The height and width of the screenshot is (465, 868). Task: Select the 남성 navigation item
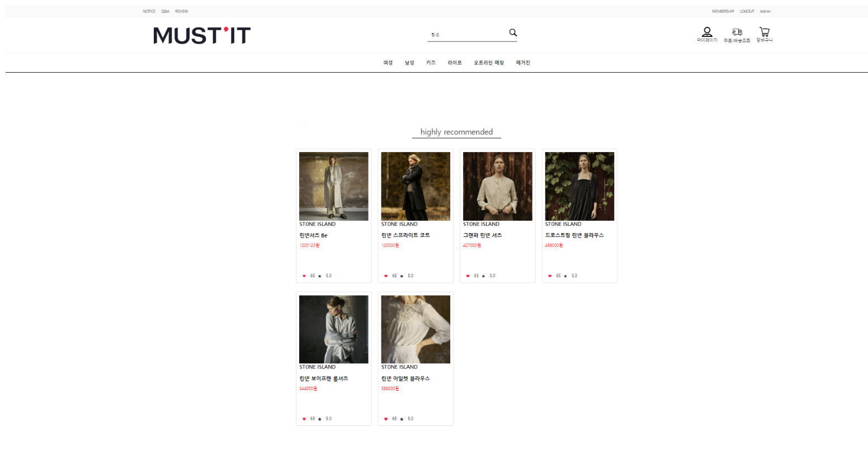pyautogui.click(x=409, y=63)
